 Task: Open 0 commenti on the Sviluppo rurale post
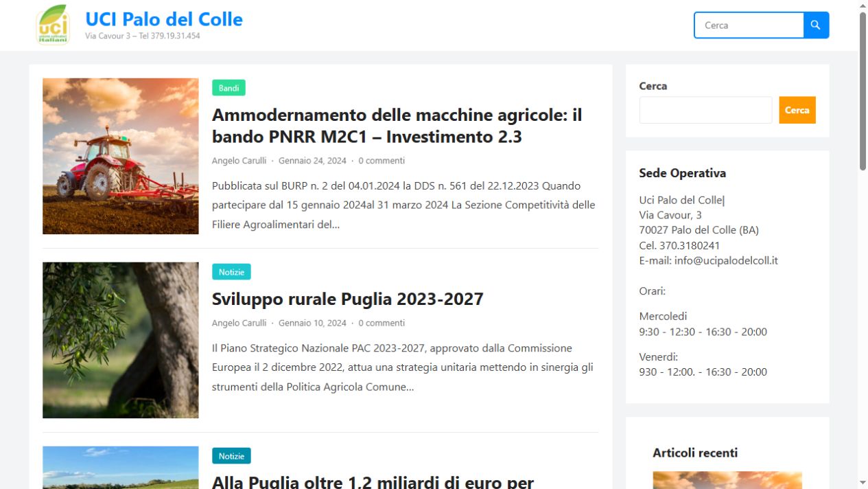coord(382,323)
